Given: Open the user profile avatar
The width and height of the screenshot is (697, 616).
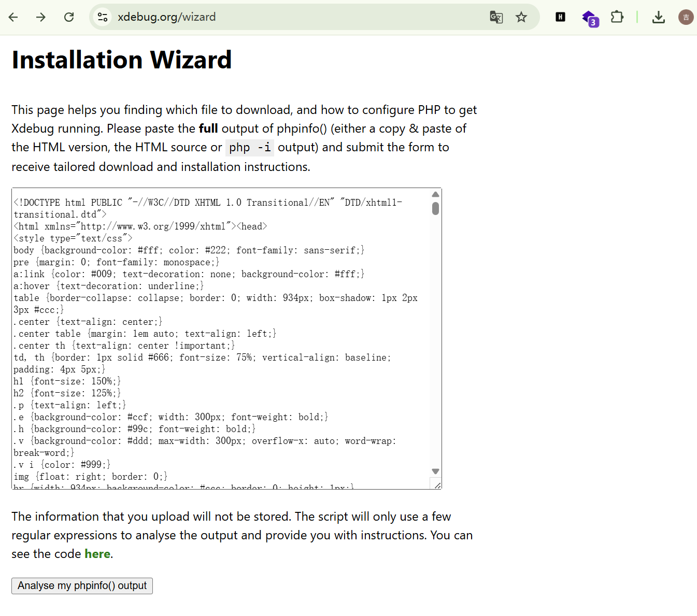Looking at the screenshot, I should [x=686, y=17].
